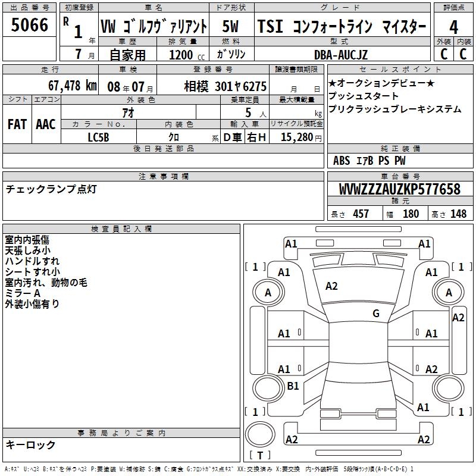Click A2 mark on right rear door
This screenshot has width=476, height=476.
(431, 369)
